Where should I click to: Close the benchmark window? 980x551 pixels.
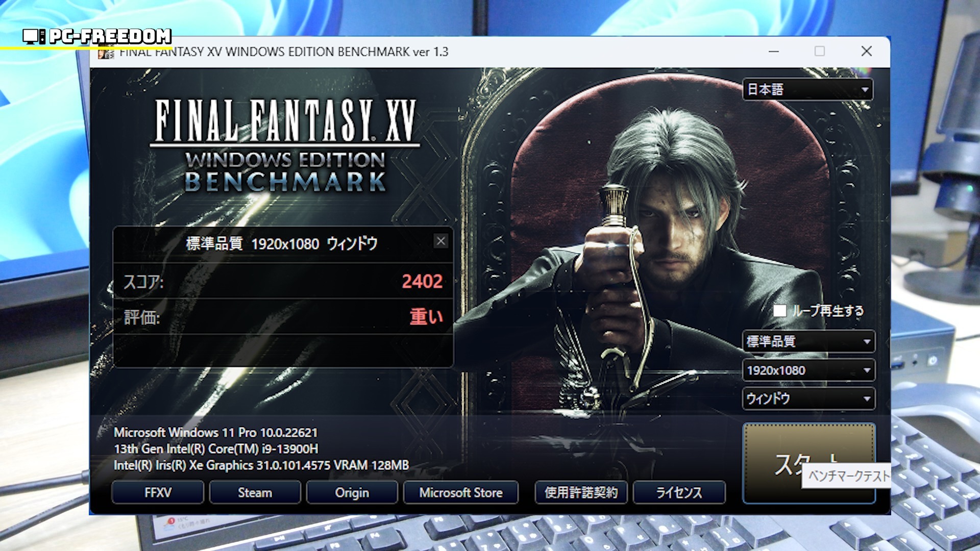point(866,52)
